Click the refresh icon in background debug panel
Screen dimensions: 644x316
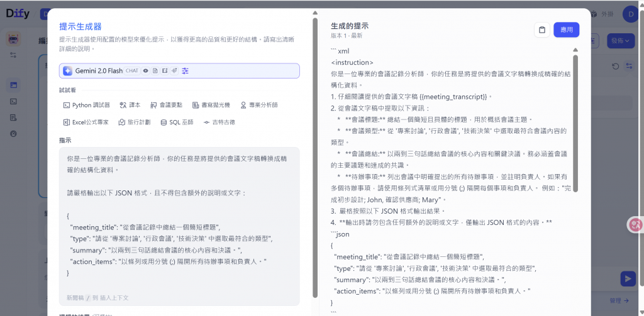click(x=615, y=66)
